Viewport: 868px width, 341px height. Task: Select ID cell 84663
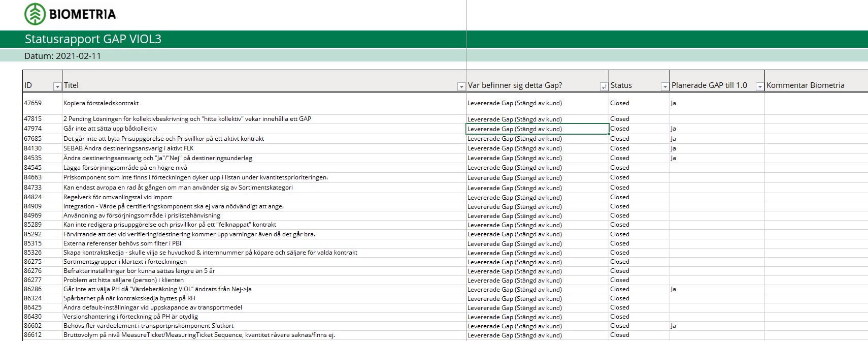(42, 177)
